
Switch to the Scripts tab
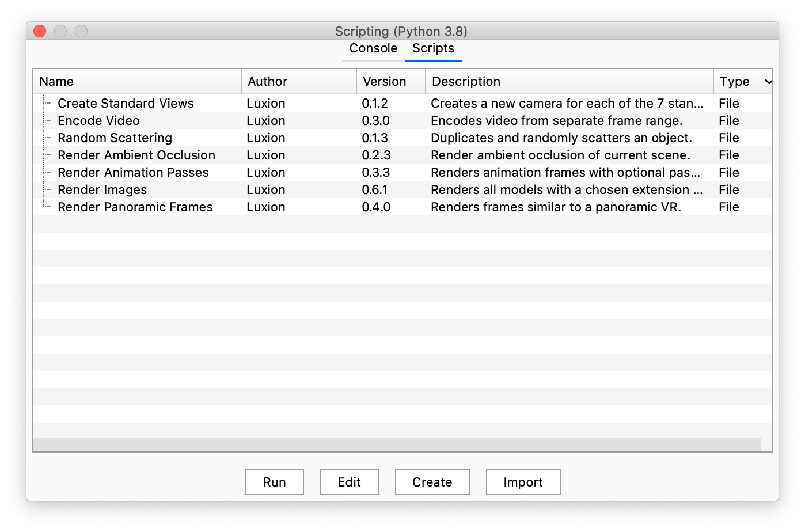pyautogui.click(x=433, y=48)
